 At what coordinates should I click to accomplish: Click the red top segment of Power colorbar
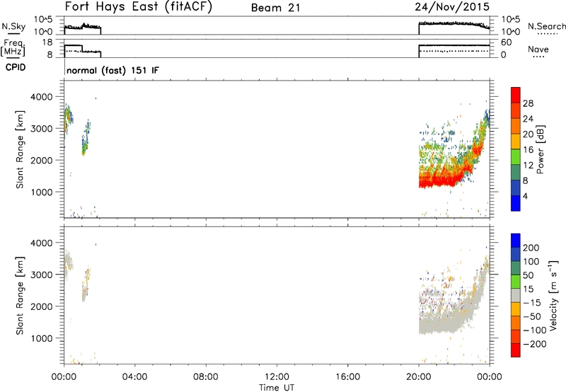tap(516, 95)
